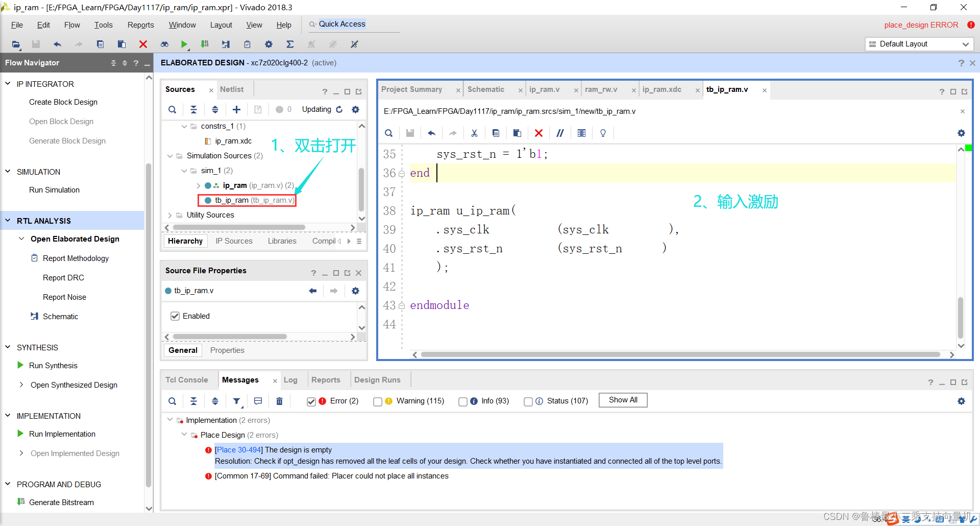Click the Open Project toolbar icon
Screen dimensions: 980x526
coord(16,44)
